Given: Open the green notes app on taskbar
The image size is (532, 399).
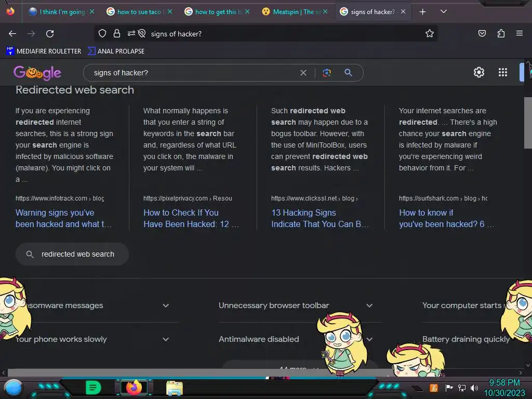Looking at the screenshot, I should [x=93, y=388].
